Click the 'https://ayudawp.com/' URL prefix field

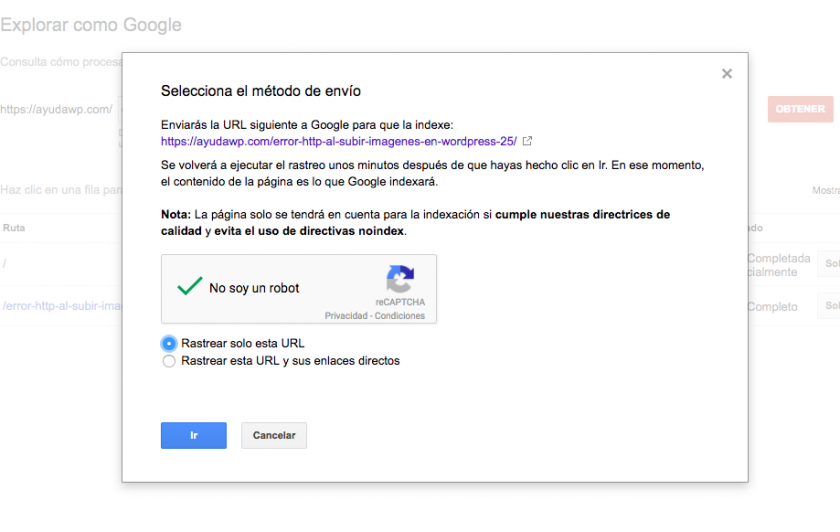pos(56,109)
